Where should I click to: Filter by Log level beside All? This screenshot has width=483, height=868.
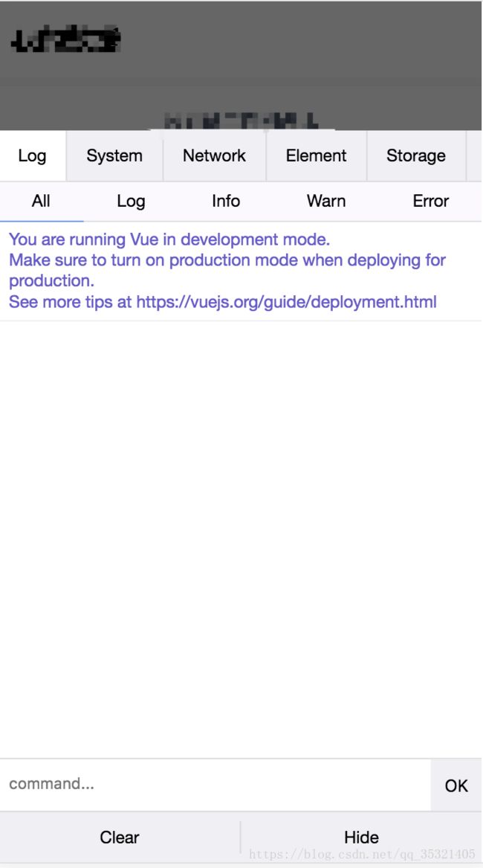click(131, 201)
